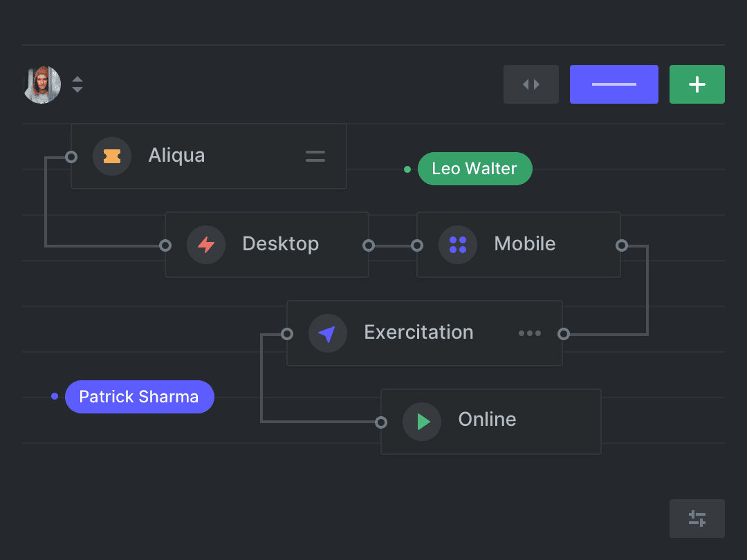Click the user avatar thumbnail
The width and height of the screenshot is (747, 560).
tap(41, 84)
